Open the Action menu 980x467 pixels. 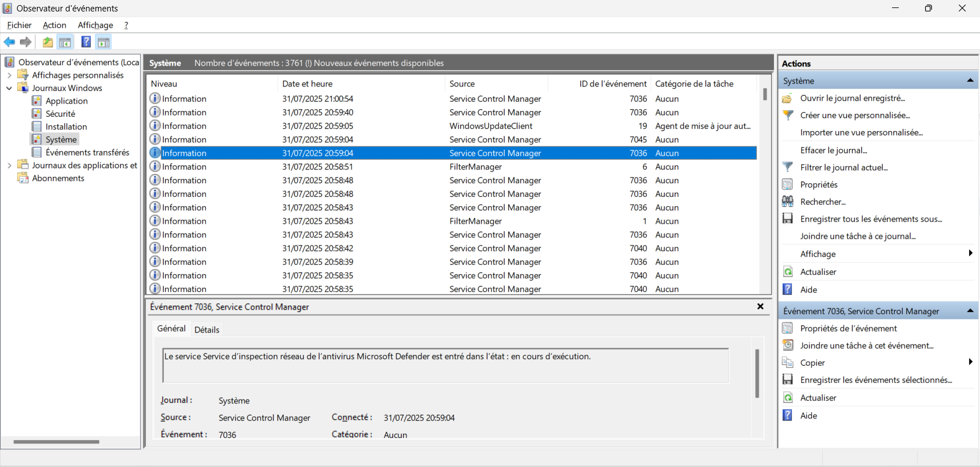(54, 25)
